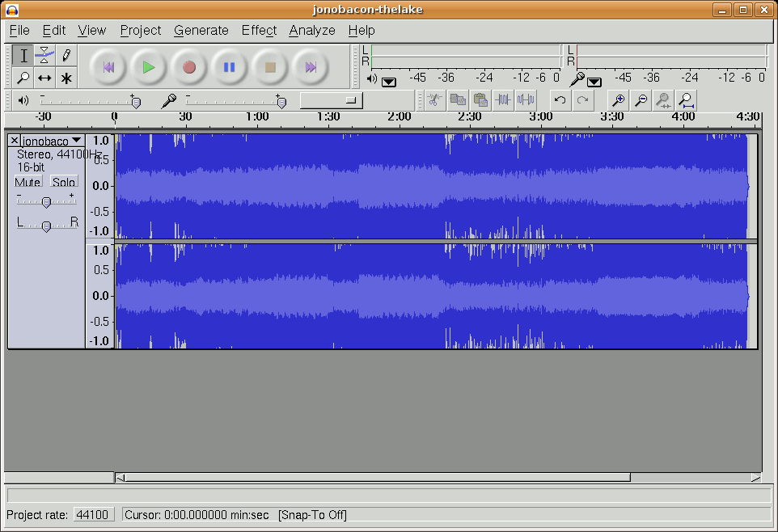Click the 2:00 mark on timeline ruler
This screenshot has height=532, width=778.
[x=399, y=117]
